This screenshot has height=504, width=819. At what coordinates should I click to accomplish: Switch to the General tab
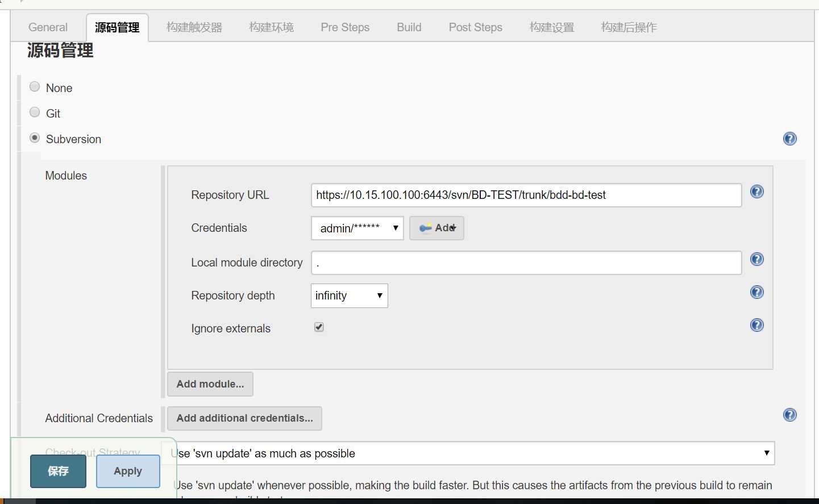(x=48, y=27)
